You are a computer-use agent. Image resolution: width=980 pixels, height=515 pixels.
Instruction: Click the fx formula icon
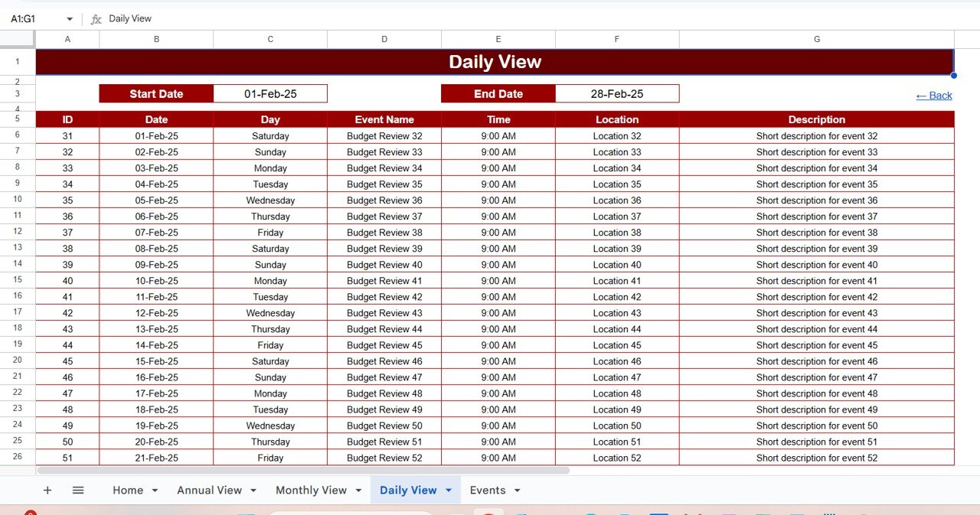pos(96,18)
